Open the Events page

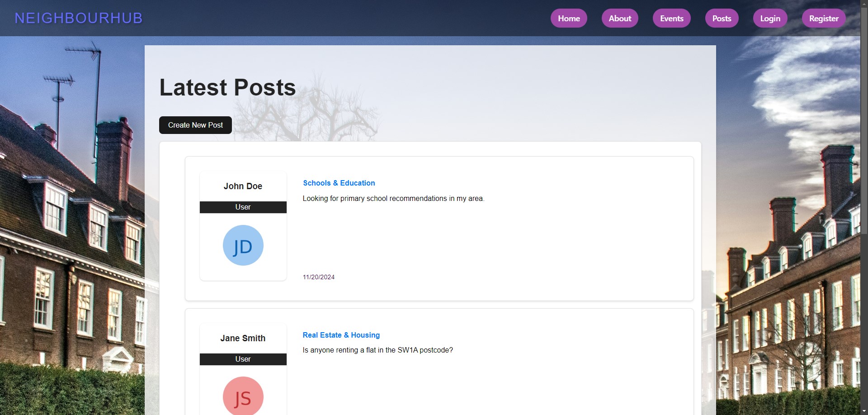[671, 19]
